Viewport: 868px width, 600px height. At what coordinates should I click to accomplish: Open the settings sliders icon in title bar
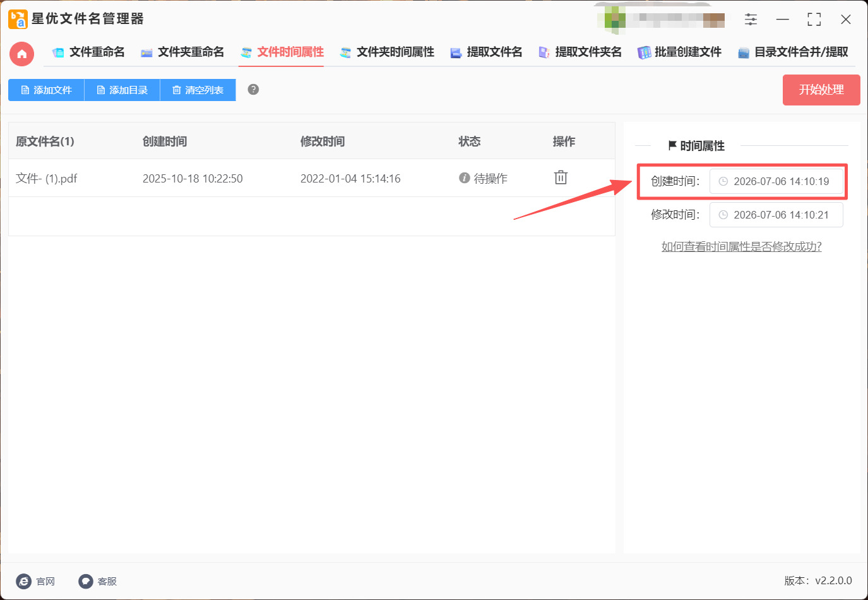751,20
